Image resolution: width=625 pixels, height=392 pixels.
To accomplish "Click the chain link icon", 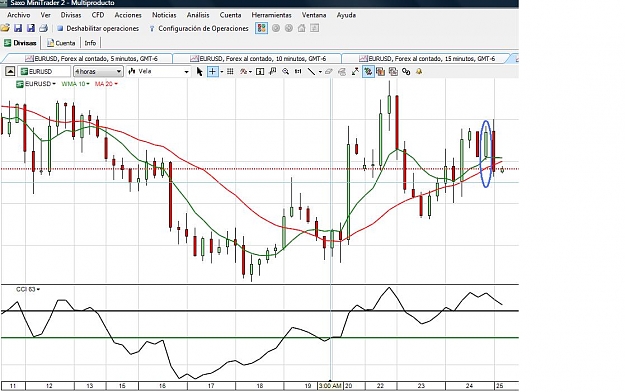I will tap(406, 71).
